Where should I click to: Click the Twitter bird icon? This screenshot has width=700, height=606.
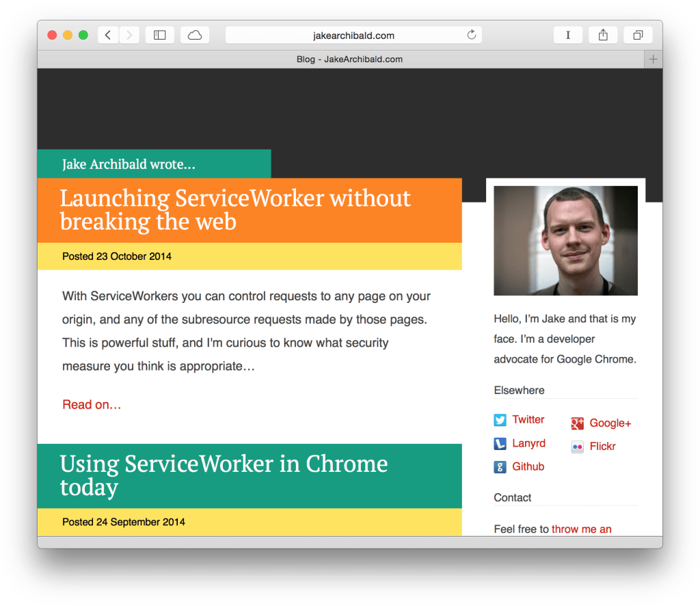coord(500,420)
